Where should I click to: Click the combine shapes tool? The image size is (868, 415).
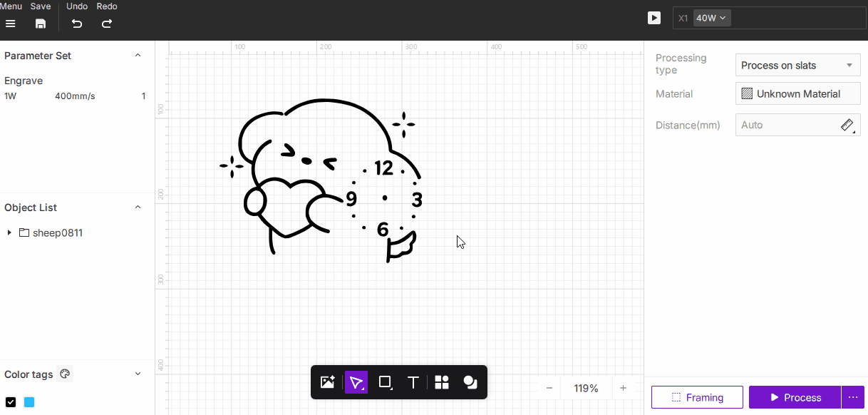(470, 382)
